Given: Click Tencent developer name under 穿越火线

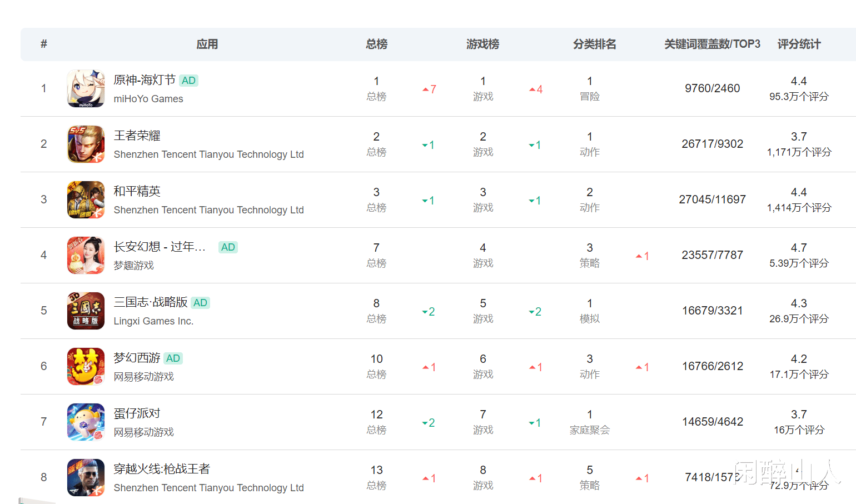Looking at the screenshot, I should click(x=208, y=488).
